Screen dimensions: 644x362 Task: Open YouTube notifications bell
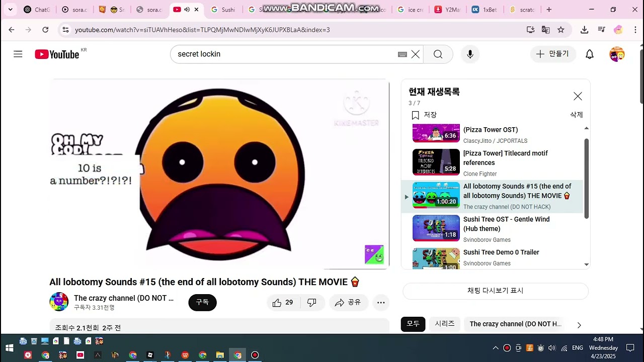pyautogui.click(x=590, y=54)
